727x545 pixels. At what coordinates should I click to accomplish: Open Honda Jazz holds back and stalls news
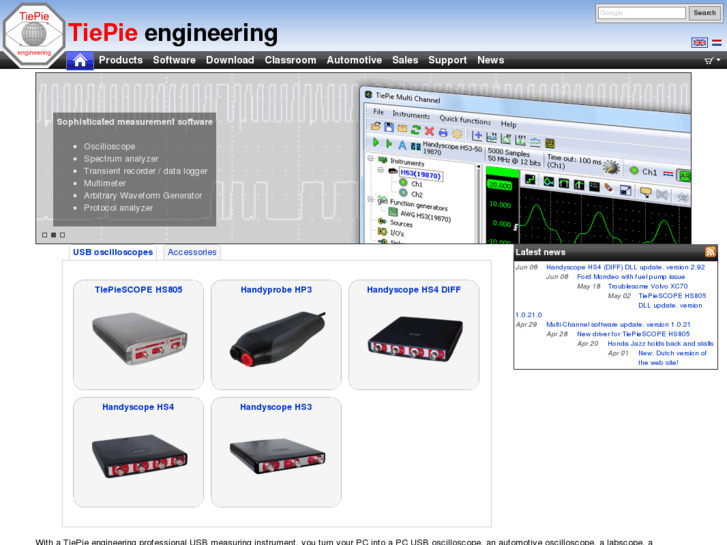(660, 344)
